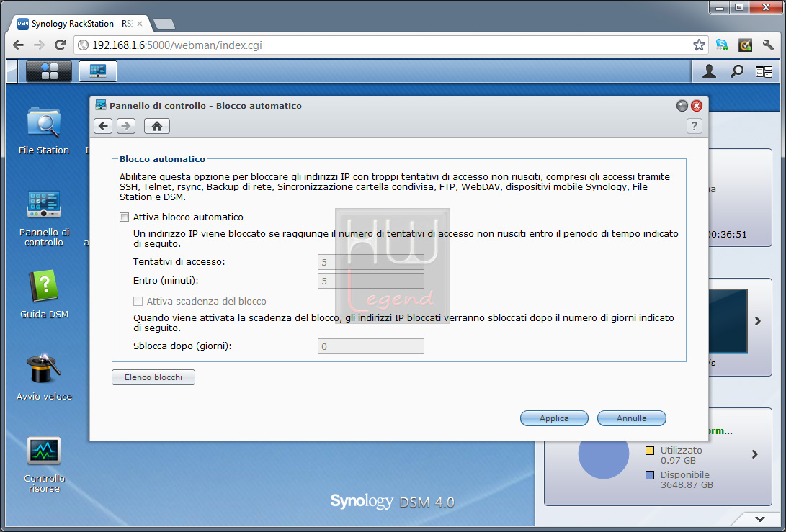The height and width of the screenshot is (532, 786).
Task: Reload the browser page
Action: (x=60, y=45)
